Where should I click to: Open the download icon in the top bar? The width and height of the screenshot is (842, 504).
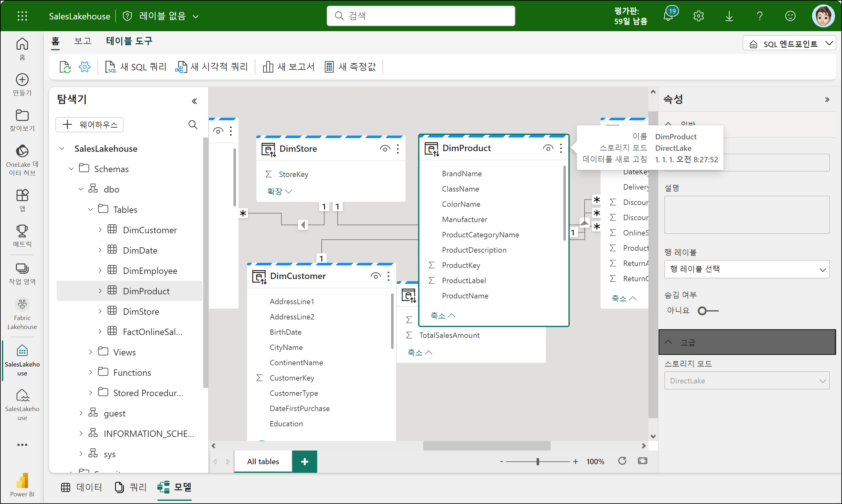coord(729,16)
